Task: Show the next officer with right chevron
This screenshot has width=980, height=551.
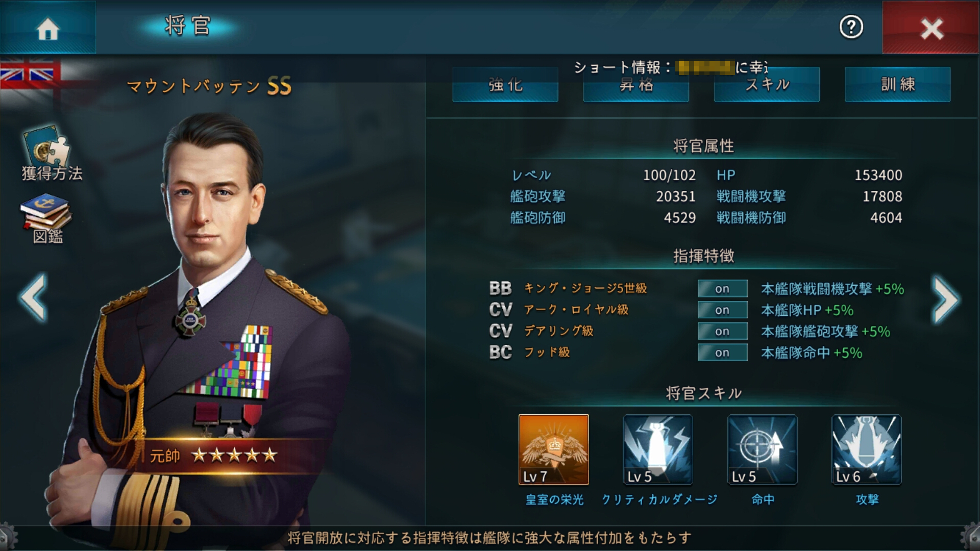Action: point(946,299)
